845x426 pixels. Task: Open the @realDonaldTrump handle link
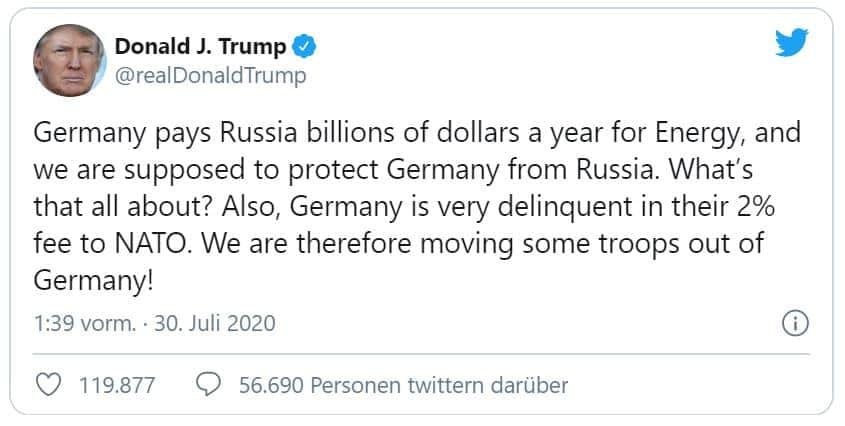(210, 75)
